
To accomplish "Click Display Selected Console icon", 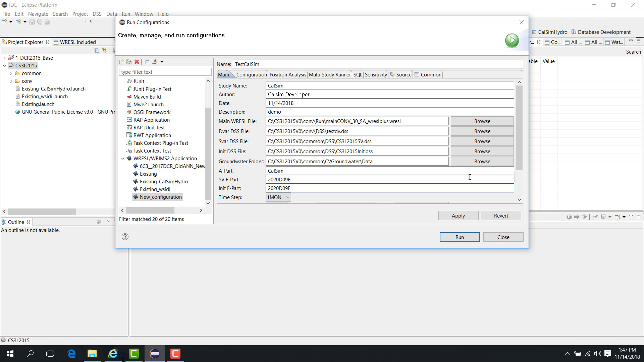I will tap(603, 217).
